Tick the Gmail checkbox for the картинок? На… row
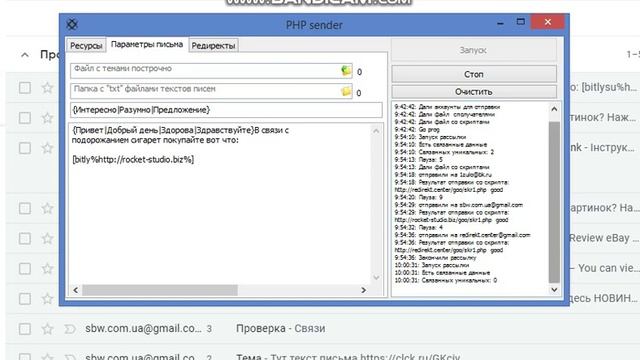This screenshot has width=640, height=360. tap(25, 208)
